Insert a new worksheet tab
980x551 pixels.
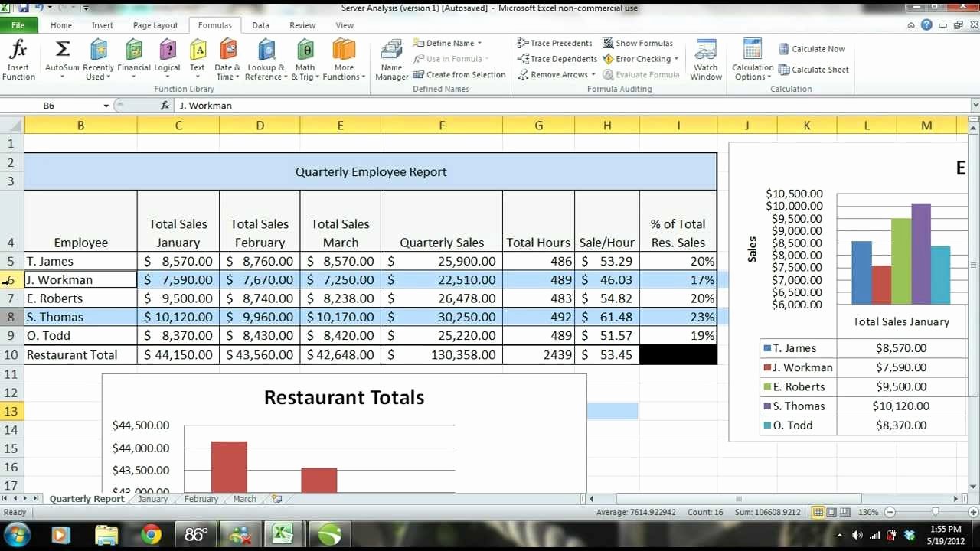(x=276, y=499)
